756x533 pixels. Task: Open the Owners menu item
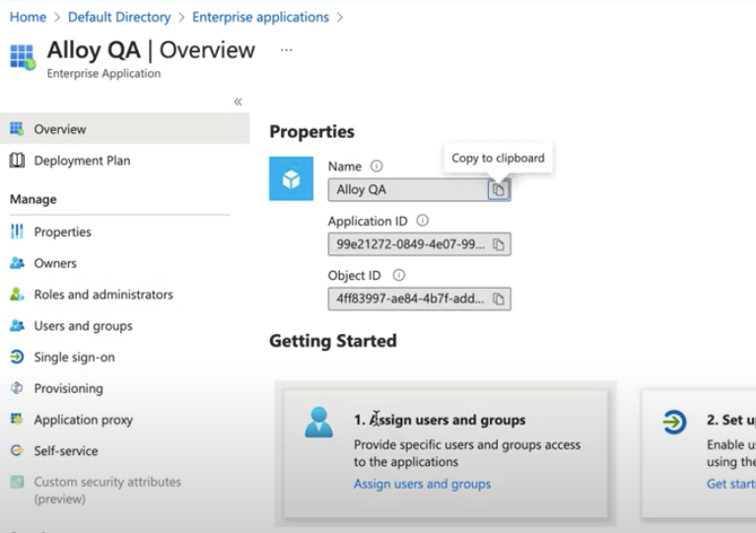[55, 263]
